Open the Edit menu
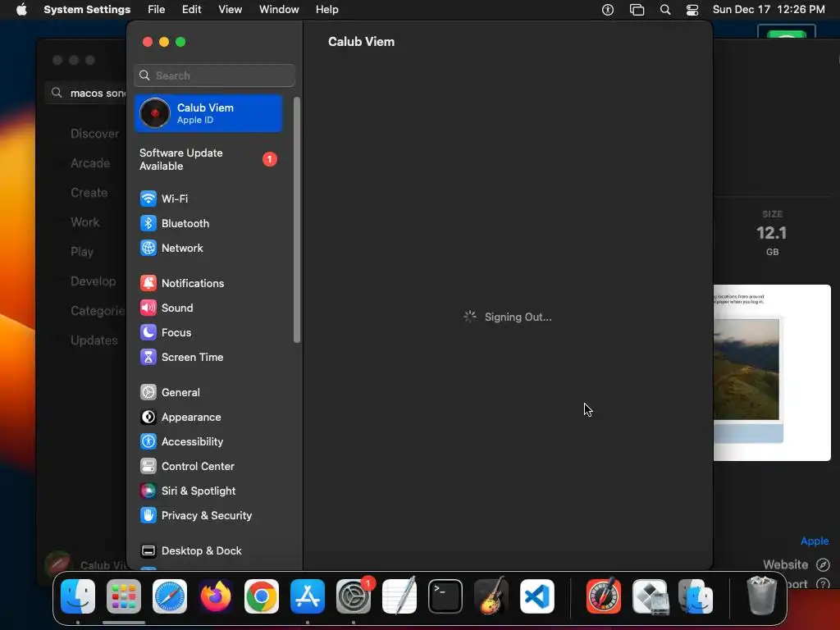The image size is (840, 630). point(191,10)
